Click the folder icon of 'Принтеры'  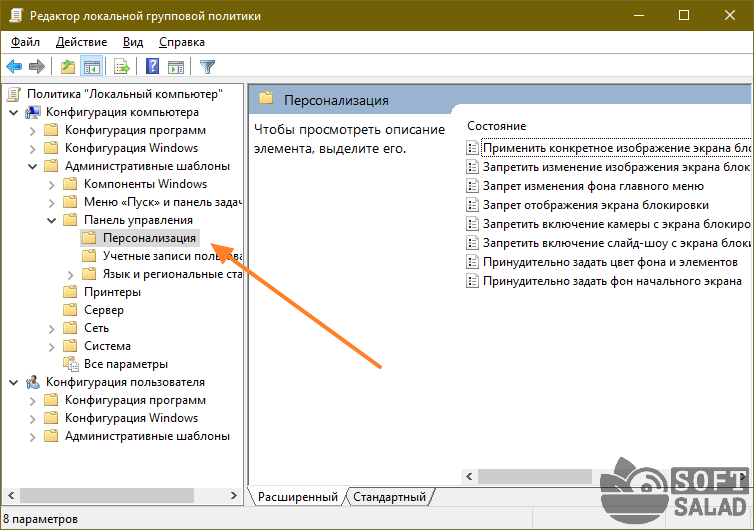pyautogui.click(x=70, y=292)
